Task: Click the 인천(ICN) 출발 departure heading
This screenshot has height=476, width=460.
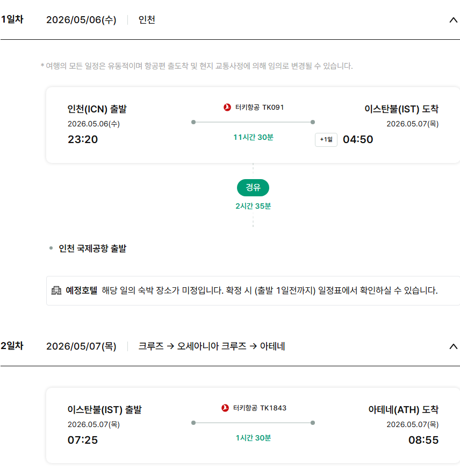Action: point(97,109)
